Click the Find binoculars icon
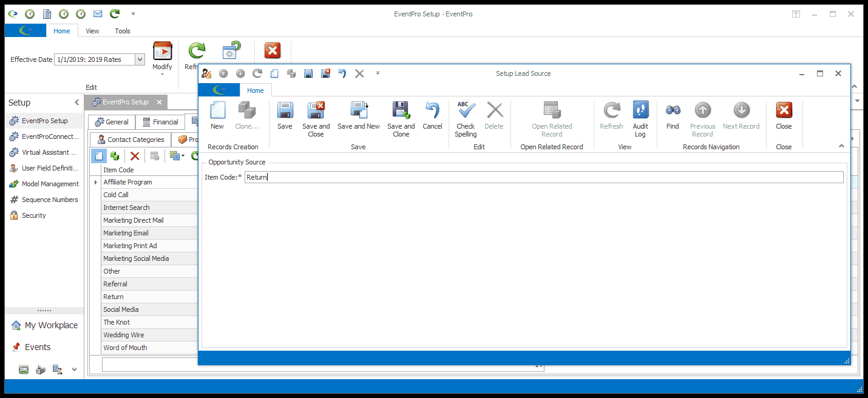The width and height of the screenshot is (868, 398). point(673,110)
